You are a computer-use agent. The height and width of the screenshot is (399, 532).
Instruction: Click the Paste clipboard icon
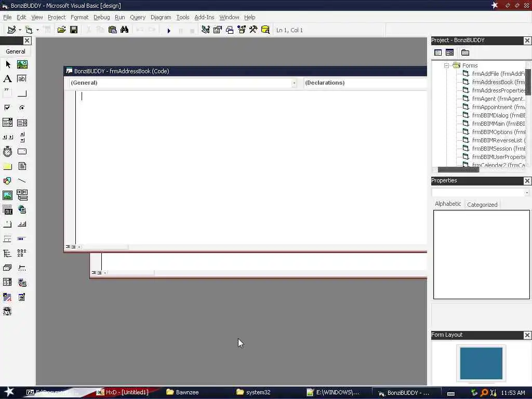tap(112, 30)
